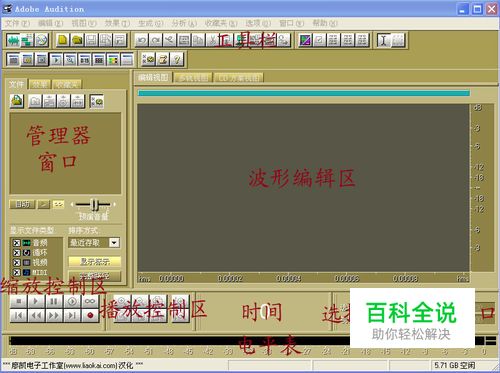Click the horizontal zoom out button
Viewport: 500px width, 373px height.
(140, 302)
